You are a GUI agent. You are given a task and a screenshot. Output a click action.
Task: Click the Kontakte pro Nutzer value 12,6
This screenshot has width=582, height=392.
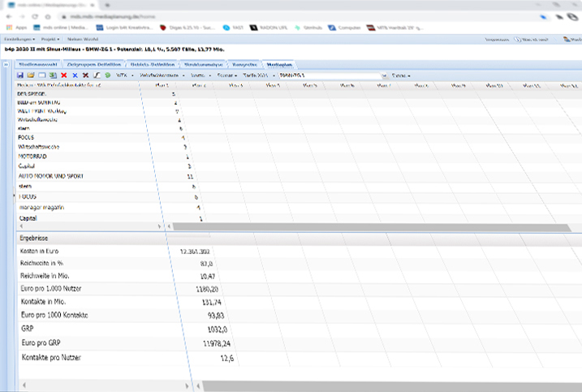(226, 358)
